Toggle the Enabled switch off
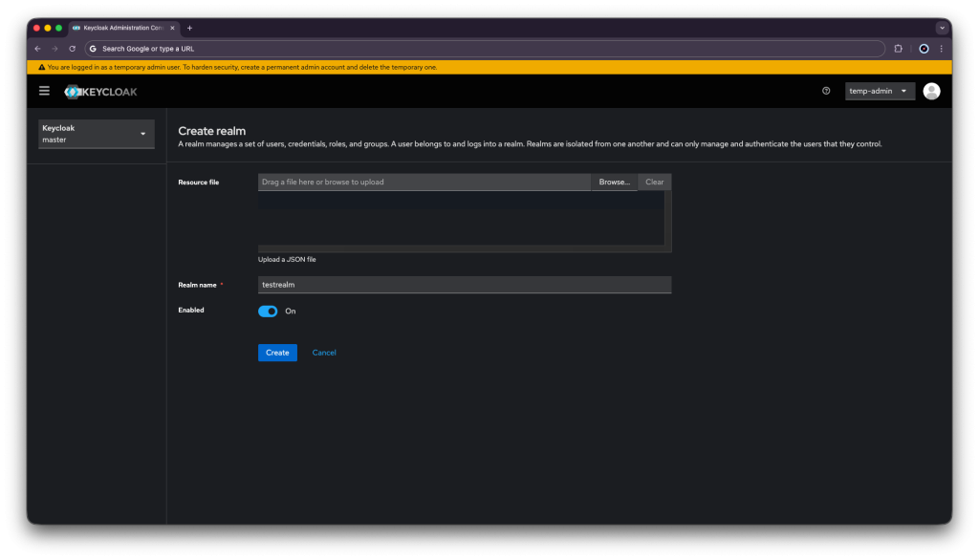Image resolution: width=979 pixels, height=560 pixels. (268, 311)
